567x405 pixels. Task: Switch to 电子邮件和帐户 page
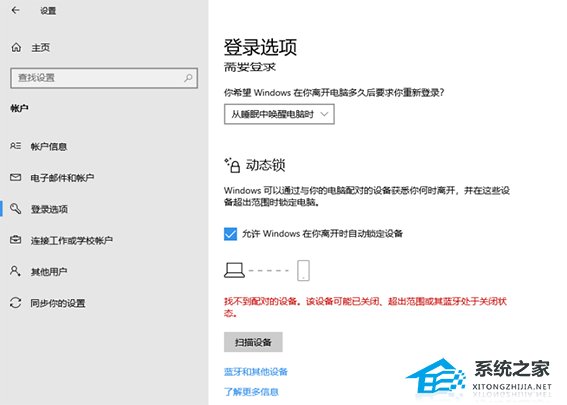coord(62,178)
